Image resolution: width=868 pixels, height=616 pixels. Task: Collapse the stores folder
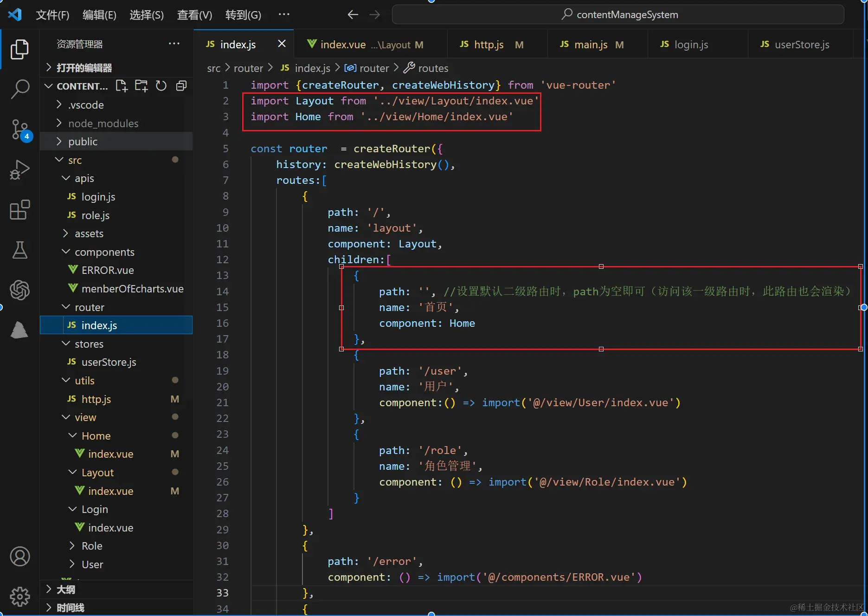(116, 344)
